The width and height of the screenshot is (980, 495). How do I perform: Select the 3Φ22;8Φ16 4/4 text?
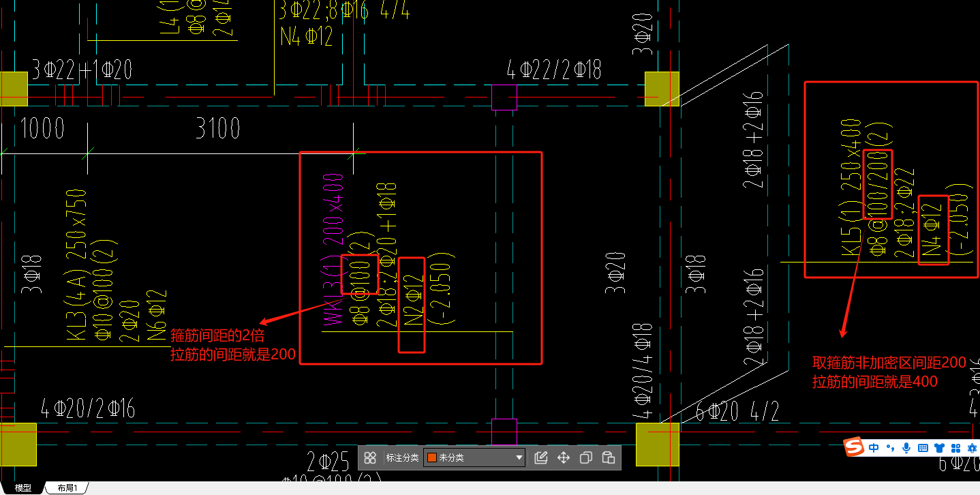pyautogui.click(x=344, y=10)
